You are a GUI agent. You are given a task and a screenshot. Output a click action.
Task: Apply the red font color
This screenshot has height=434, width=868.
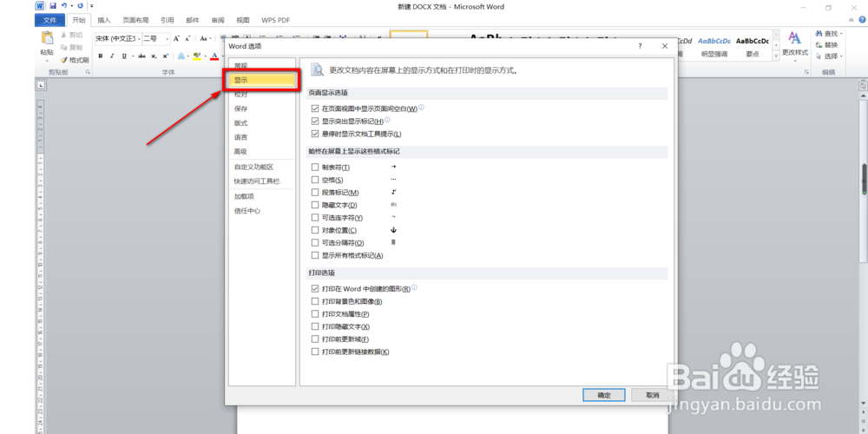pos(214,56)
